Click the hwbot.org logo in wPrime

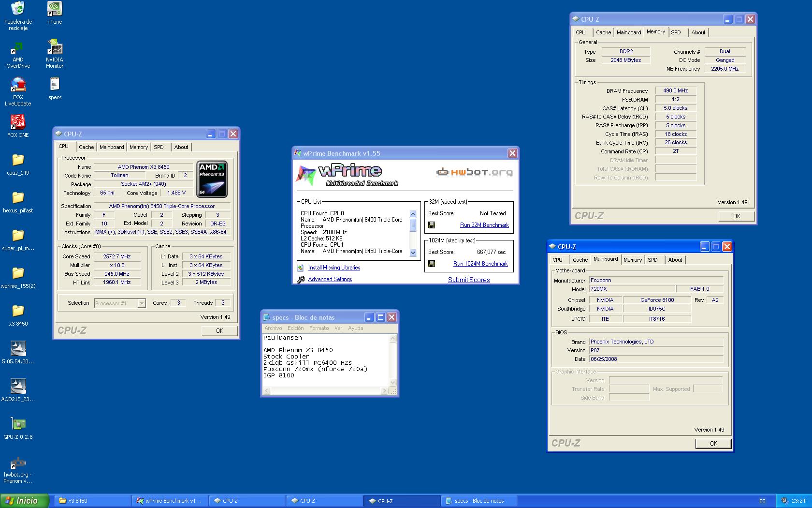point(474,172)
